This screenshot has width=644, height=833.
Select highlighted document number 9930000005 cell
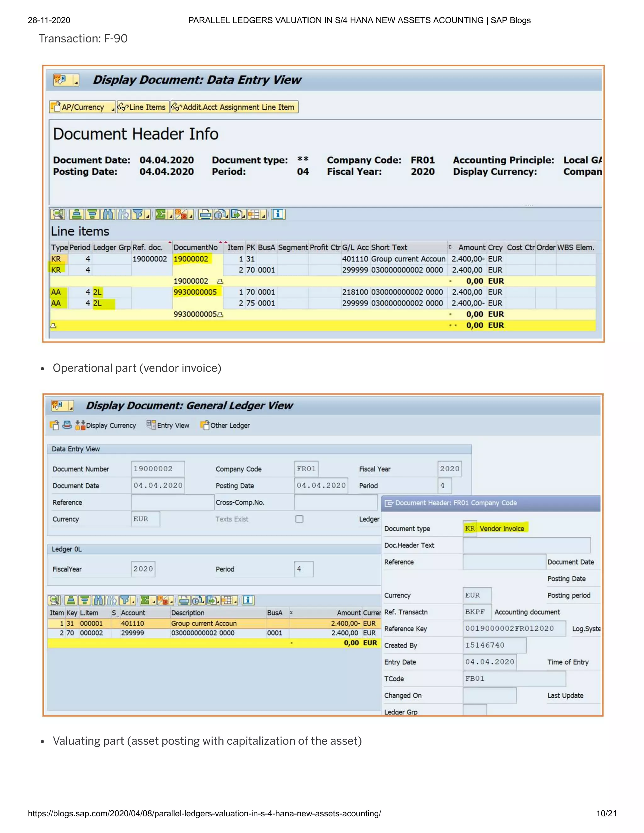pyautogui.click(x=195, y=292)
